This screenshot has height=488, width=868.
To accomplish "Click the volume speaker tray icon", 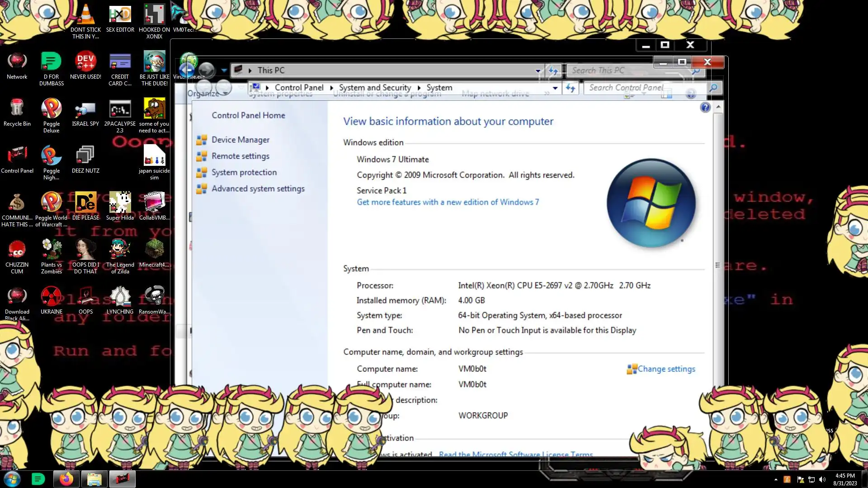I will pyautogui.click(x=822, y=479).
